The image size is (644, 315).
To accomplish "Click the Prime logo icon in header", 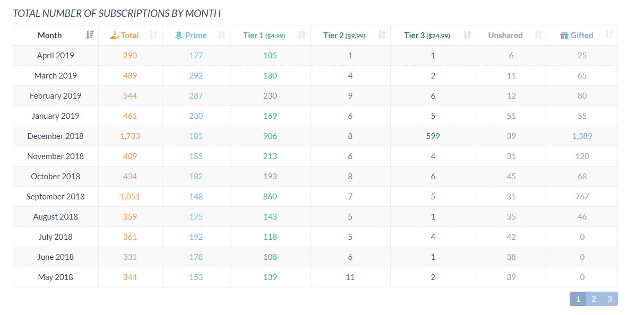I will coord(179,35).
